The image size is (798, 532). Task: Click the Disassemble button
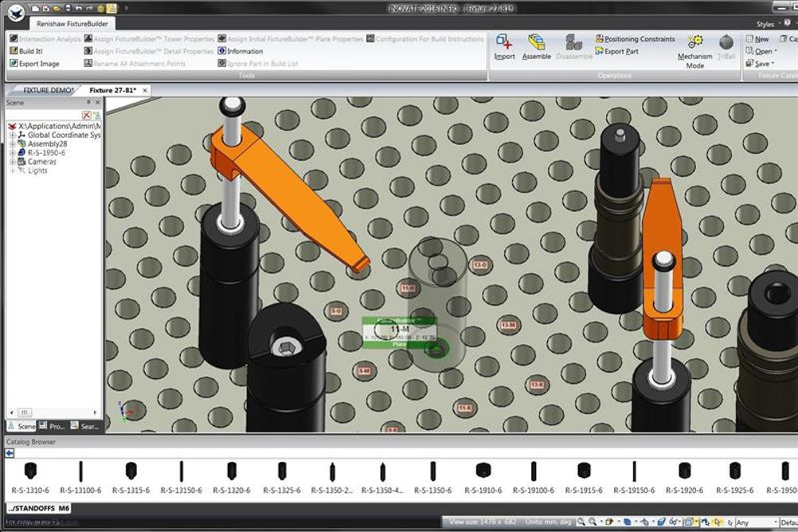point(574,47)
